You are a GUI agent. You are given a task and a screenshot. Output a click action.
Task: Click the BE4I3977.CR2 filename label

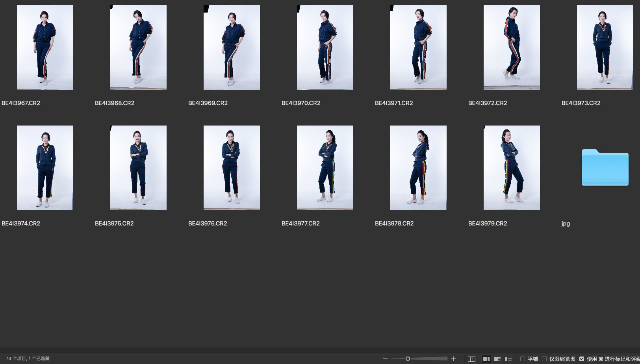(301, 224)
